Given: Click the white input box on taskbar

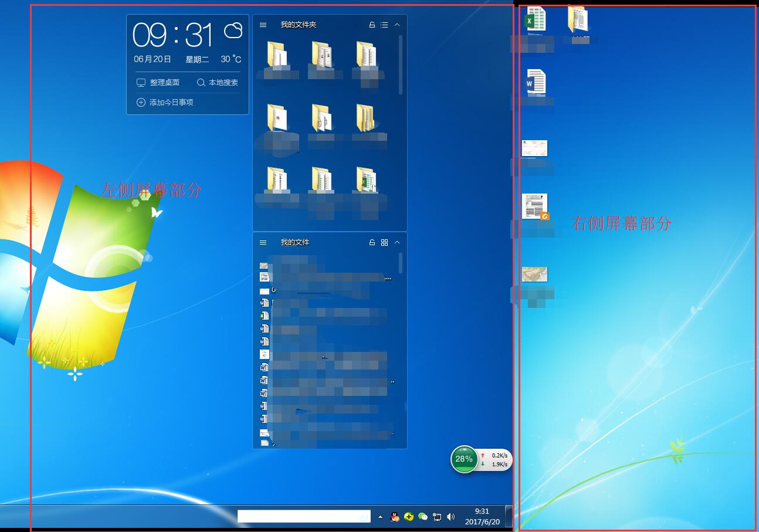Looking at the screenshot, I should [x=304, y=516].
